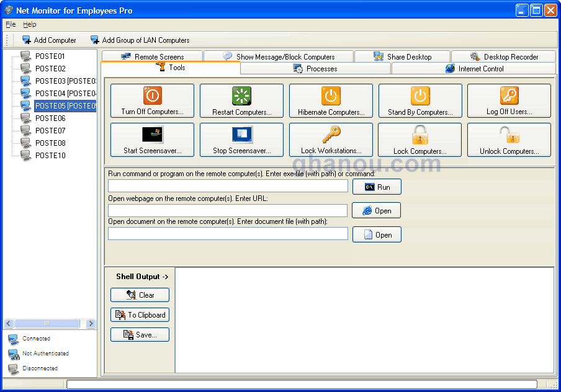The height and width of the screenshot is (392, 561).
Task: Click Open button for webpage URL
Action: coord(377,211)
